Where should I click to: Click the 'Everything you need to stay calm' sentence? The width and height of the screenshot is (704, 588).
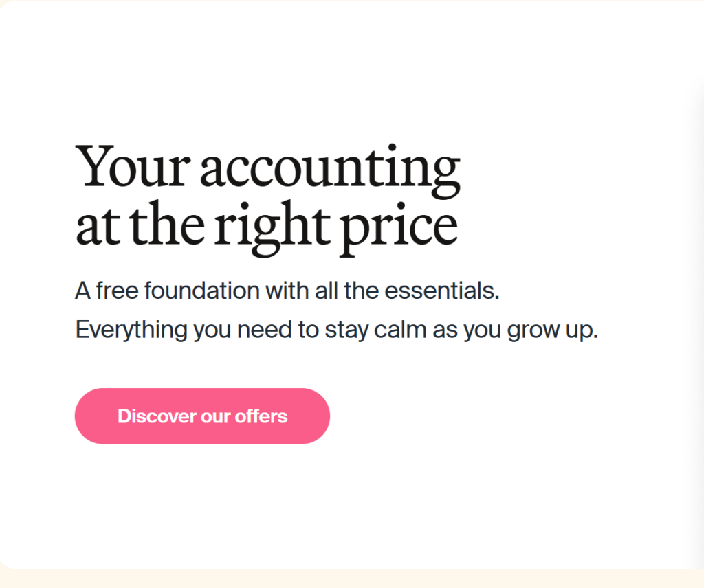[337, 330]
